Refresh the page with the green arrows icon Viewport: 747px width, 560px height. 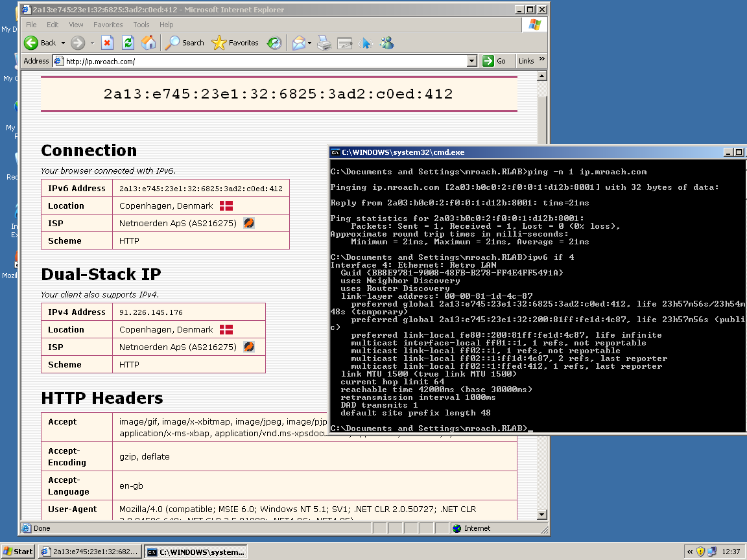[x=128, y=43]
